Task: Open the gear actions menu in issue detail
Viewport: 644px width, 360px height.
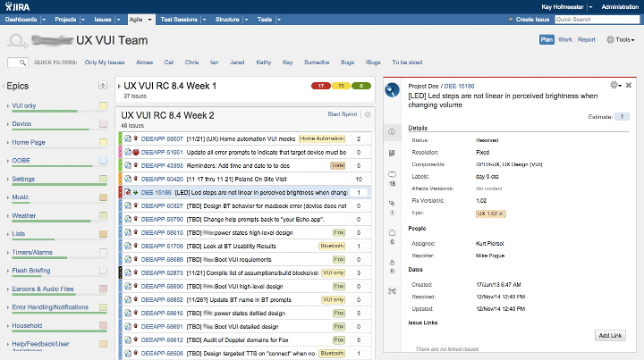Action: point(614,85)
